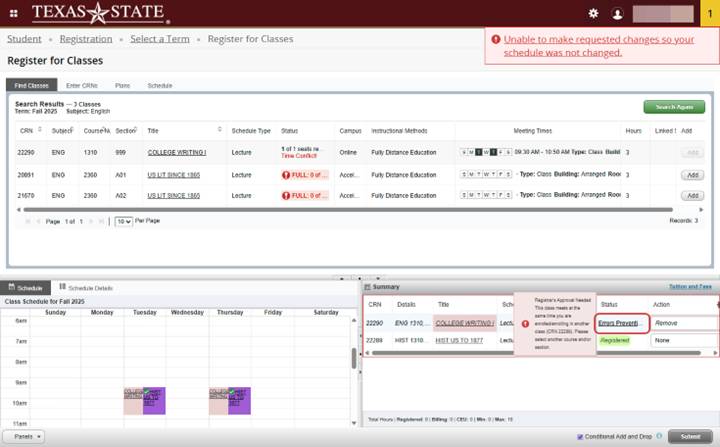Screen dimensions: 720x447
Task: Open the Tuition and Fees link
Action: pos(690,287)
